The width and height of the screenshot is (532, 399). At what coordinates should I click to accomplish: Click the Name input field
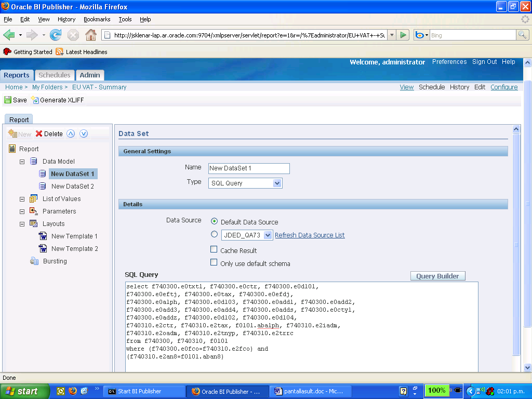pos(249,168)
